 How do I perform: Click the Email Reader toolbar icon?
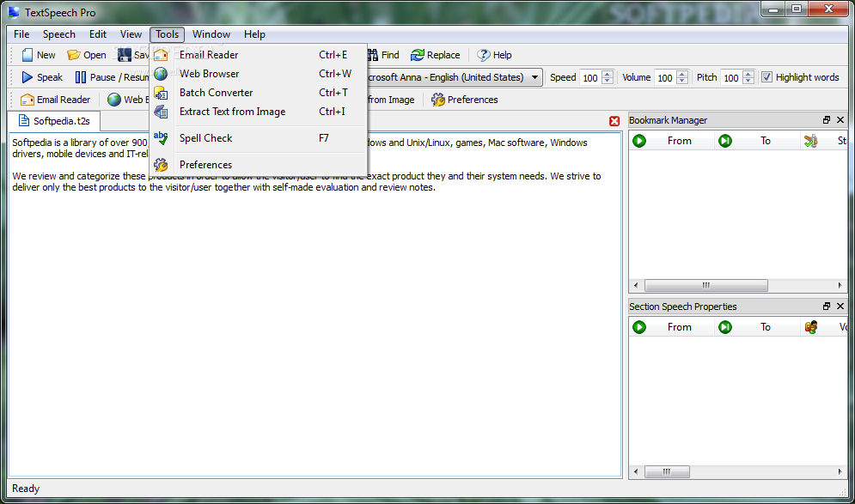(27, 100)
